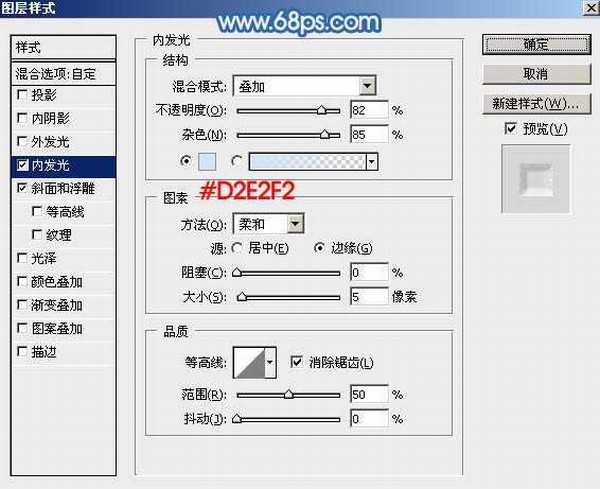Toggle the 预览 preview checkbox

[511, 129]
